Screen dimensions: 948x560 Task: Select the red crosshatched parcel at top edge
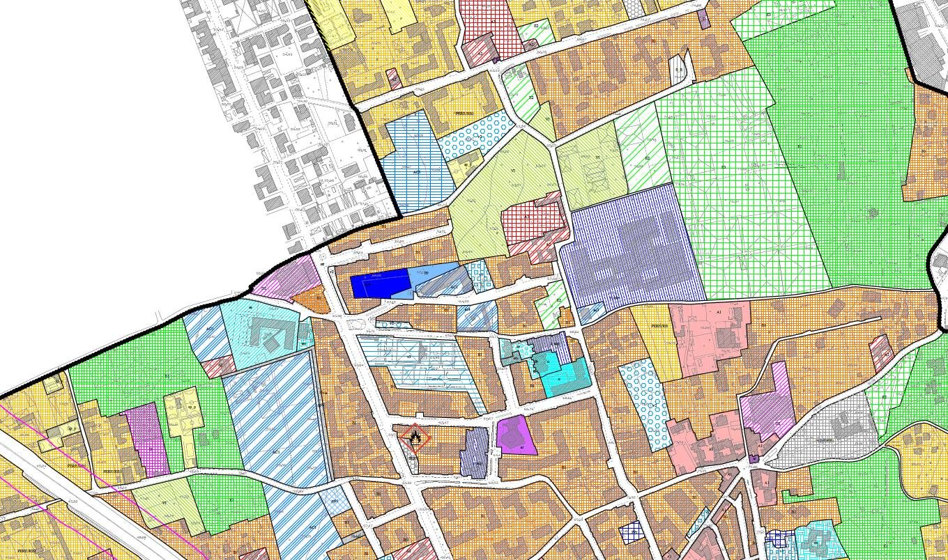[489, 26]
